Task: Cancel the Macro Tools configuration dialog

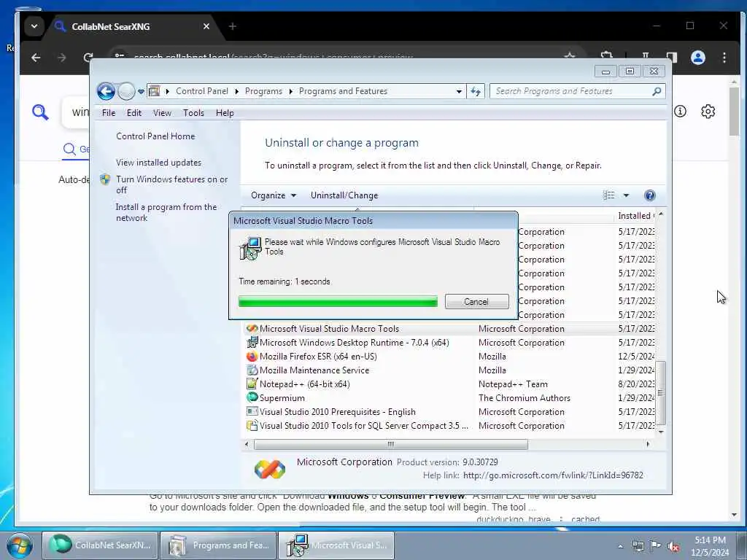Action: [x=476, y=301]
